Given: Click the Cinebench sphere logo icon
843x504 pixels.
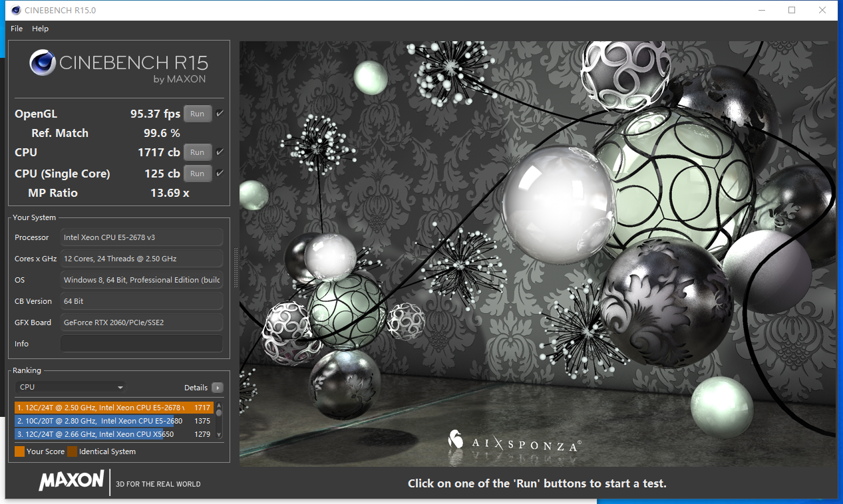Looking at the screenshot, I should click(43, 63).
